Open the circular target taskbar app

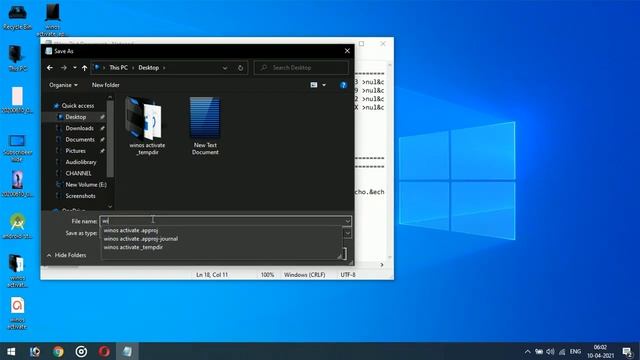[x=81, y=351]
